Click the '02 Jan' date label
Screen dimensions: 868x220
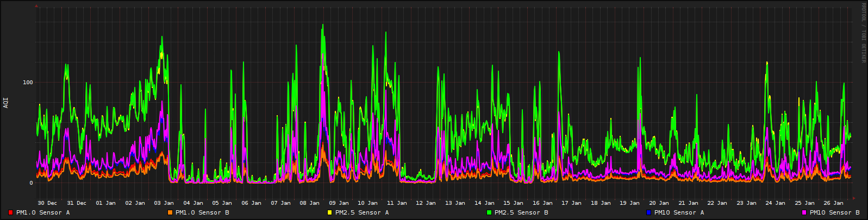(135, 203)
